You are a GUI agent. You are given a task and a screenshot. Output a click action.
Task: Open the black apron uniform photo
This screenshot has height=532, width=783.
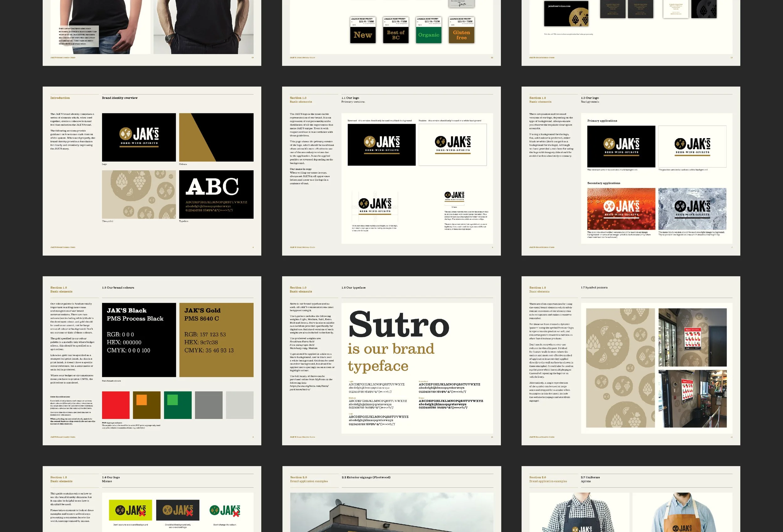click(x=579, y=513)
